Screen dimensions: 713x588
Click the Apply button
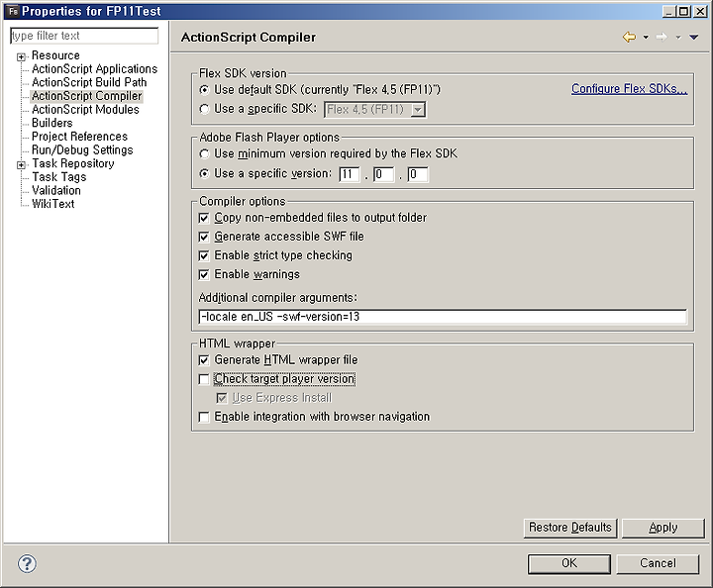click(x=662, y=528)
